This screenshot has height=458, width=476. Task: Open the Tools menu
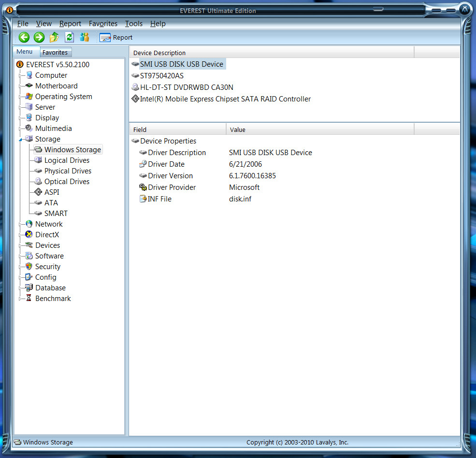(133, 23)
